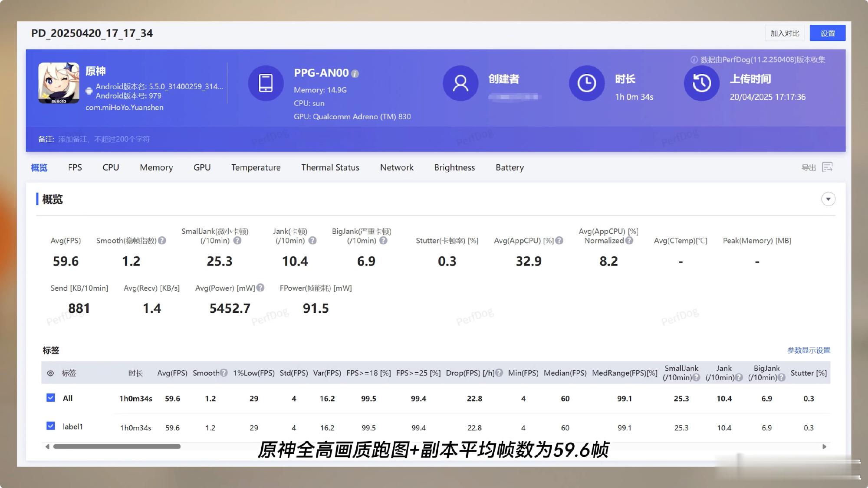Select the Thermal Status tab
This screenshot has height=488, width=868.
pyautogui.click(x=330, y=167)
